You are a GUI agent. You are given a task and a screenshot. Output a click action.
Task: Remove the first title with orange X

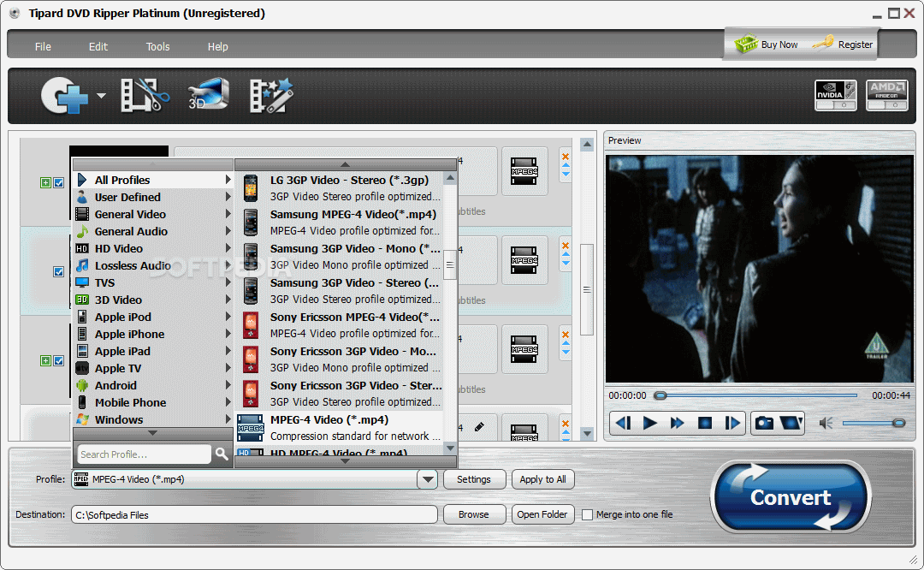pyautogui.click(x=566, y=157)
